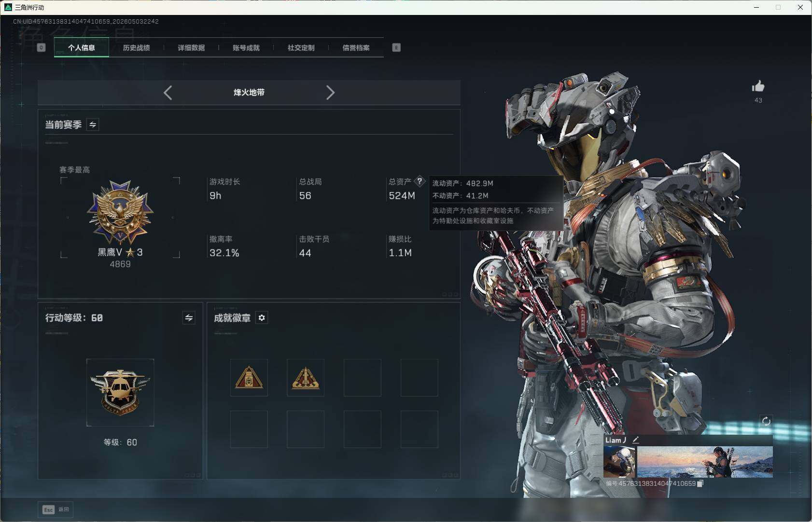Screen dimensions: 812x522
Task: Click the Esc 返回 back button
Action: tap(56, 509)
